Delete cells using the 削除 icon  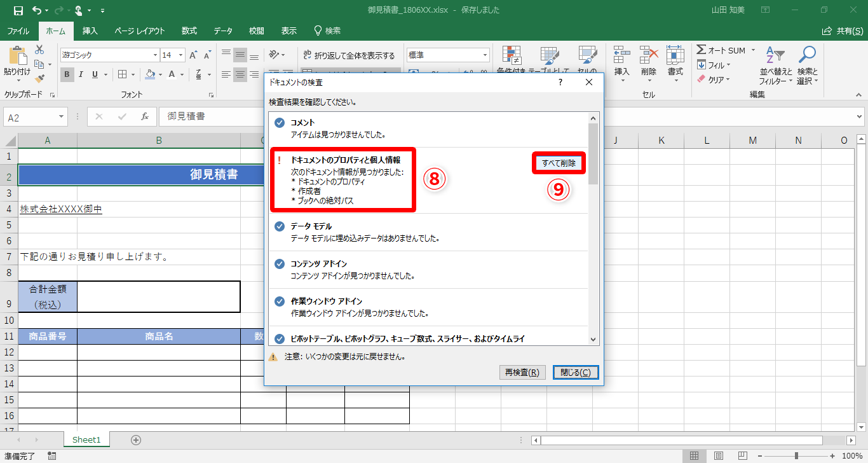pos(649,64)
